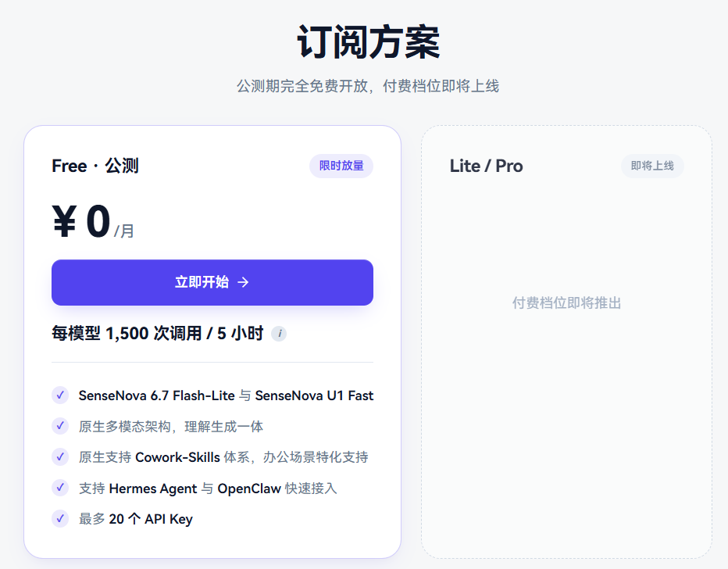The width and height of the screenshot is (728, 569).
Task: Click checkmark icon beside Cowork-Skills feature
Action: [x=60, y=457]
